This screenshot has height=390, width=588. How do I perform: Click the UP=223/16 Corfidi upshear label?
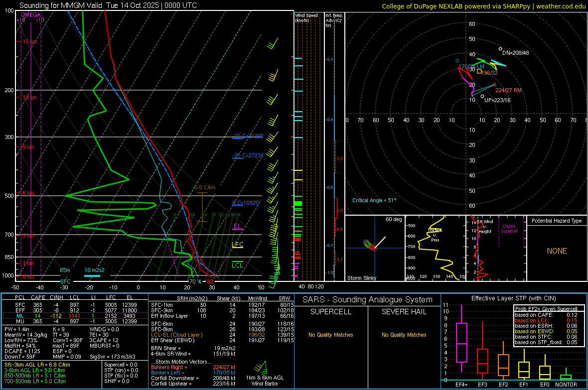coord(497,100)
